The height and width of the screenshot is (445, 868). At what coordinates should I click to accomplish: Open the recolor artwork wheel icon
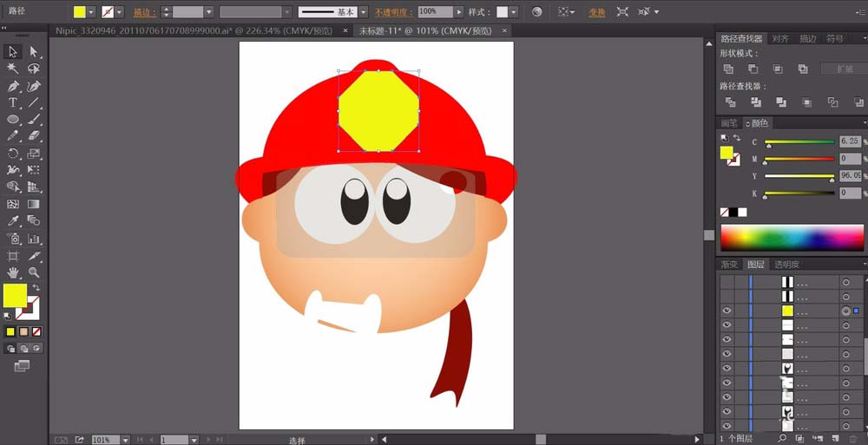pos(536,11)
